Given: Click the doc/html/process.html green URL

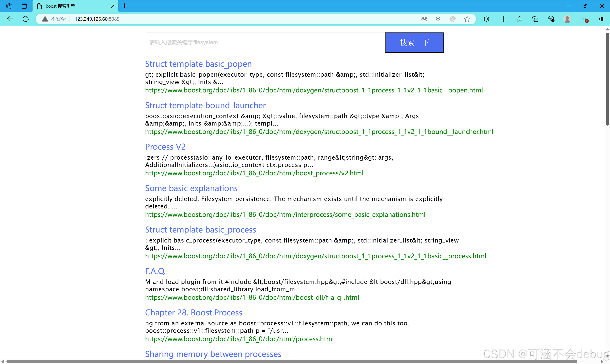Looking at the screenshot, I should pos(239,339).
